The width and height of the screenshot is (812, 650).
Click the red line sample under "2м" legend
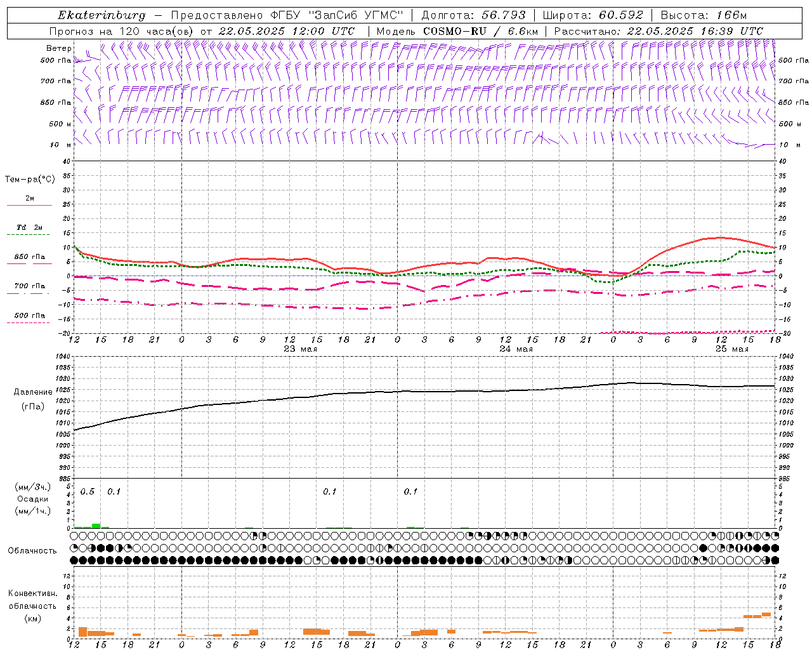[x=29, y=206]
